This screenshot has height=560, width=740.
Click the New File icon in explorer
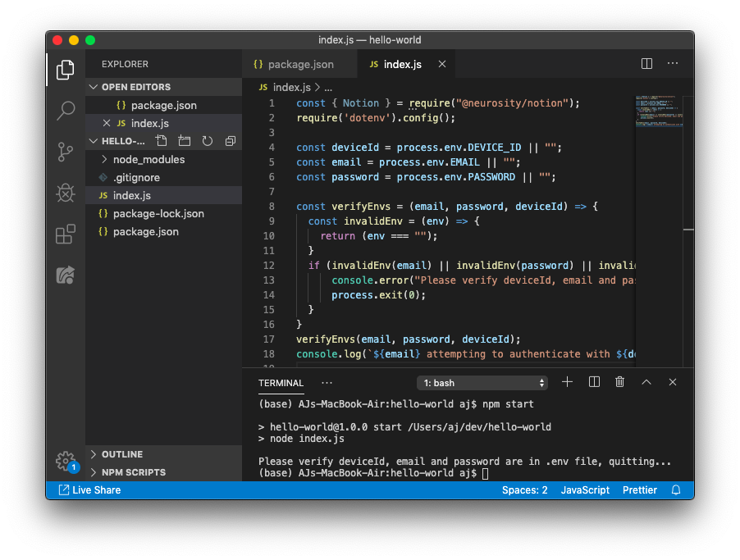[x=162, y=141]
